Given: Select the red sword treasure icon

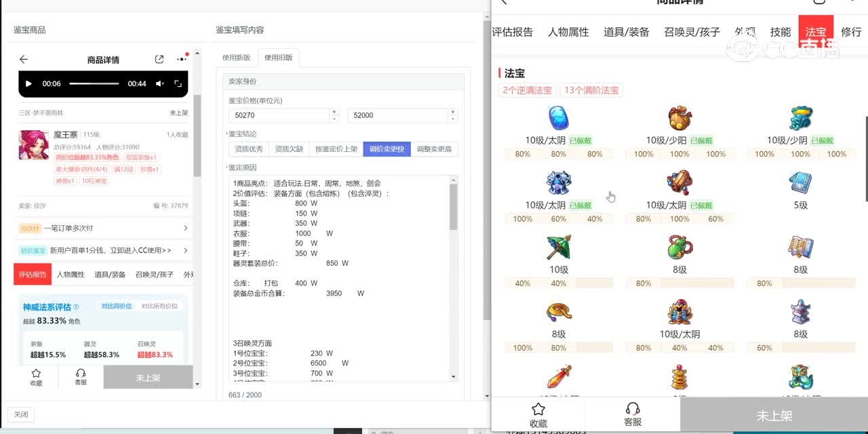Looking at the screenshot, I should (x=559, y=377).
